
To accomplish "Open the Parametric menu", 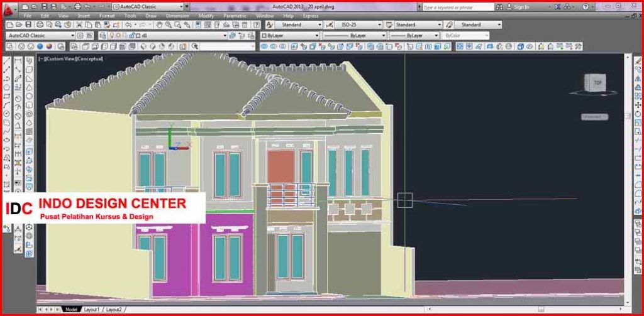I will (235, 16).
